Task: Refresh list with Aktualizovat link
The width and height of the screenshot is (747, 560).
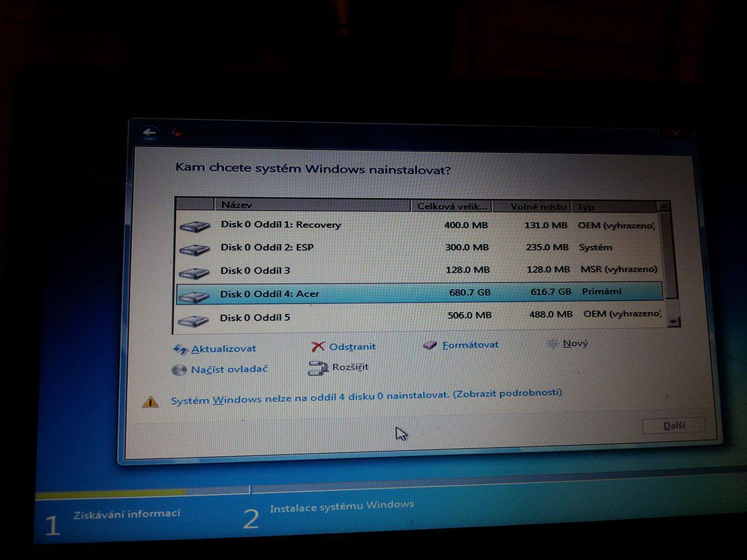Action: (224, 348)
